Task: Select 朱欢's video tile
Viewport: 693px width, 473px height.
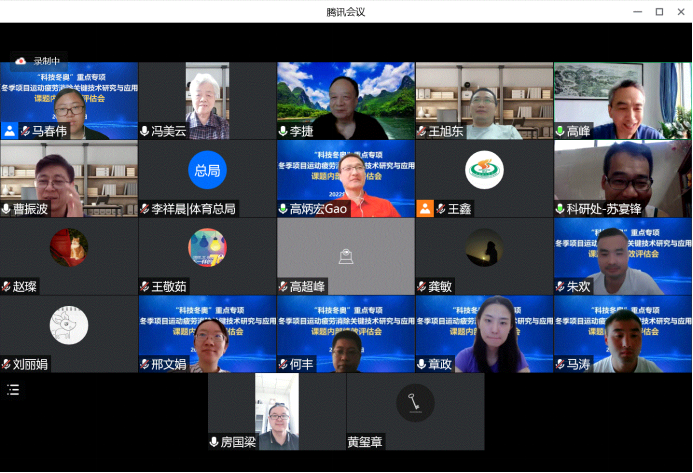Action: click(622, 255)
